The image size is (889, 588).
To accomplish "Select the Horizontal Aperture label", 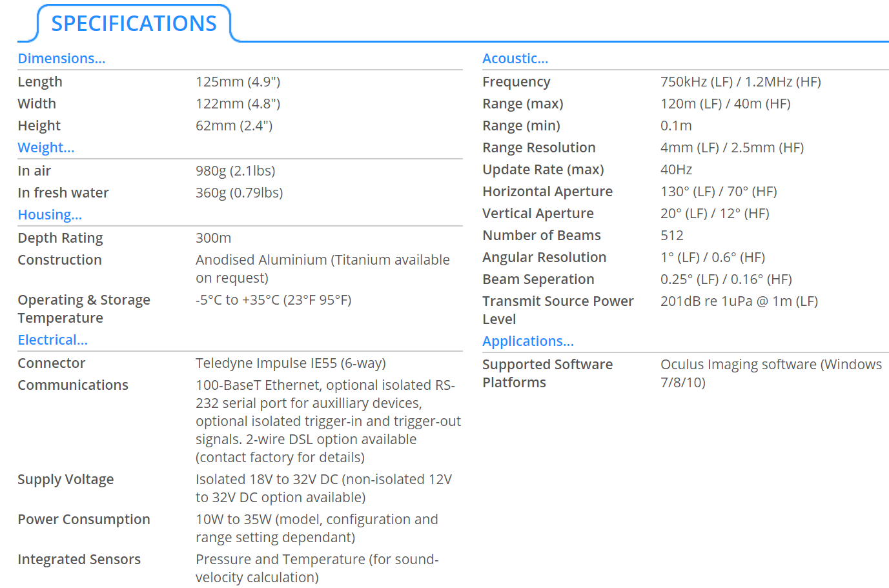I will pyautogui.click(x=547, y=192).
